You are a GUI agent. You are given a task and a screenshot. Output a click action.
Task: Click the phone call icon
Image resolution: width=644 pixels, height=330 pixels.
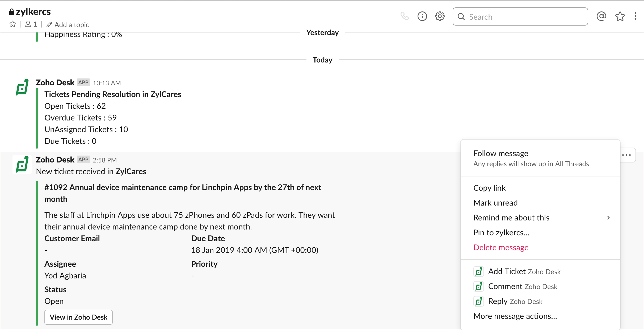click(x=405, y=16)
